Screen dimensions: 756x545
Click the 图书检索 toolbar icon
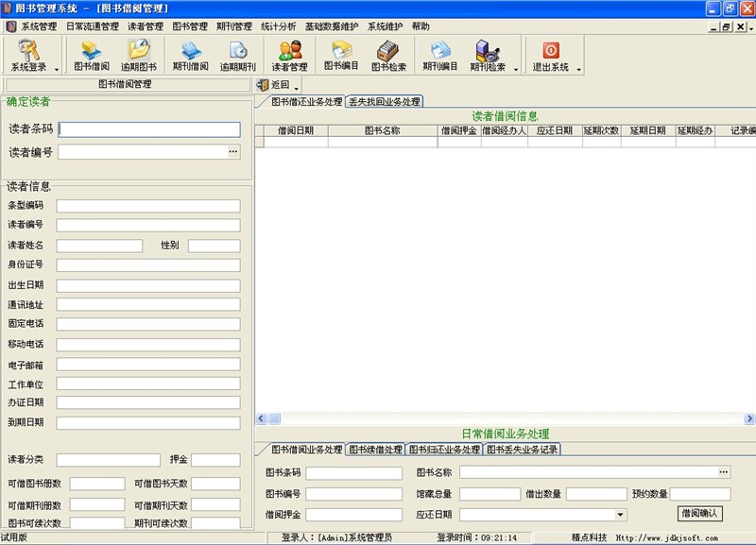[388, 54]
